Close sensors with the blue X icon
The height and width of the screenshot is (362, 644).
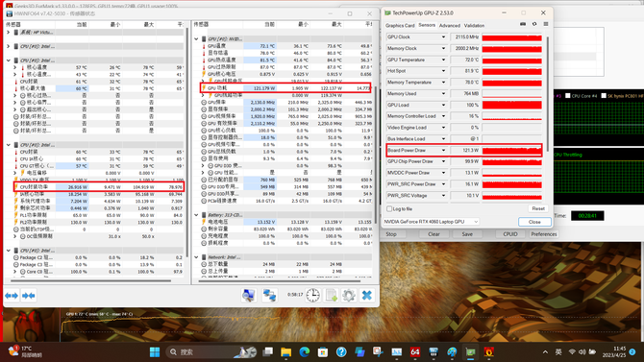[367, 295]
